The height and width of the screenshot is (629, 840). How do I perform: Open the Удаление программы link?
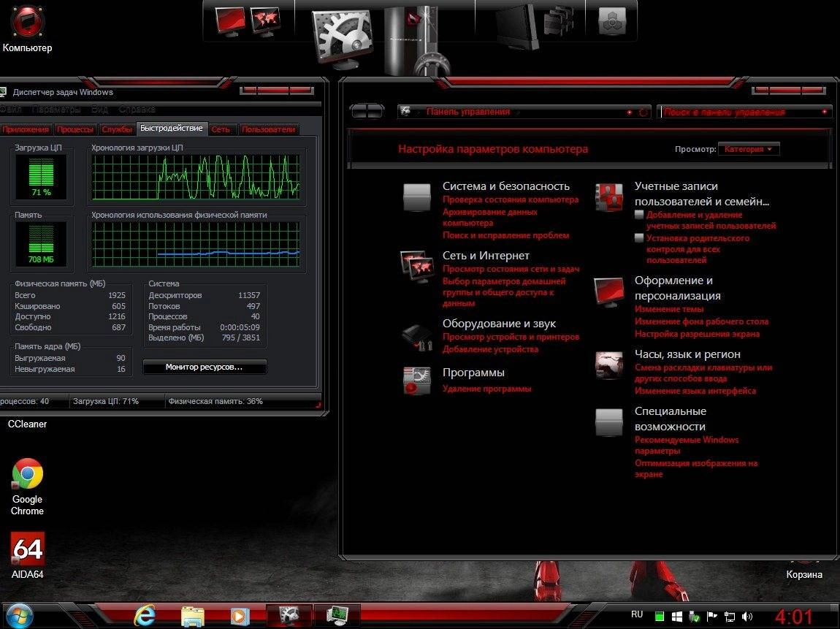click(487, 389)
